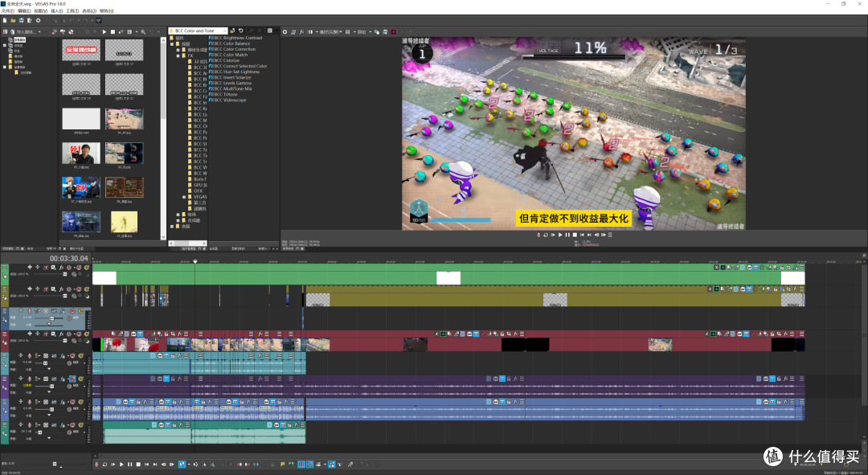The width and height of the screenshot is (868, 475).
Task: Open the 插入(I) menu
Action: [56, 11]
